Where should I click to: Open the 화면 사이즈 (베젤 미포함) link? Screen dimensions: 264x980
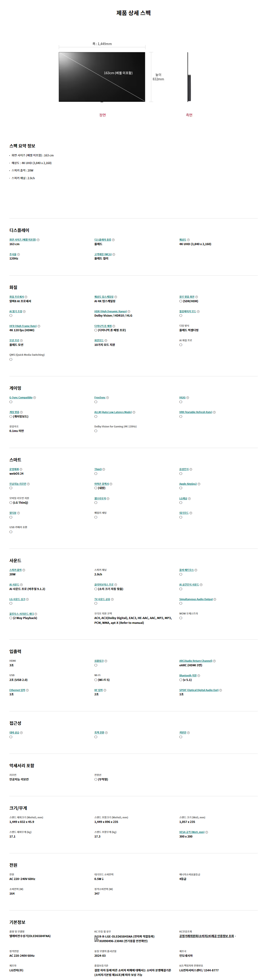[x=23, y=240]
